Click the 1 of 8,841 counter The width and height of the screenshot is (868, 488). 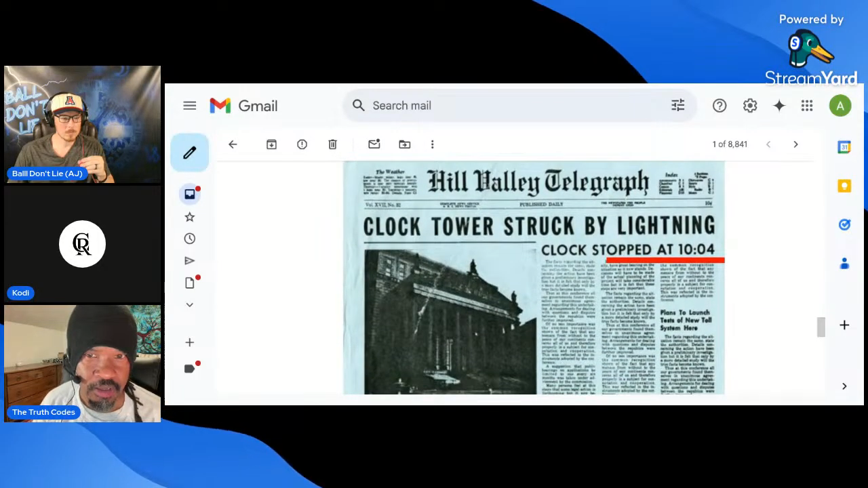[x=730, y=144]
